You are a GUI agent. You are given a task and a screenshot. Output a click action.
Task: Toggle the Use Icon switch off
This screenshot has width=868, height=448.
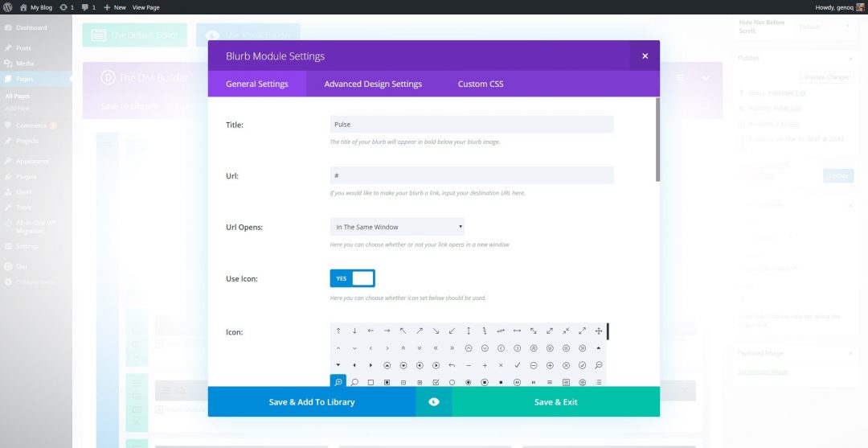point(352,278)
